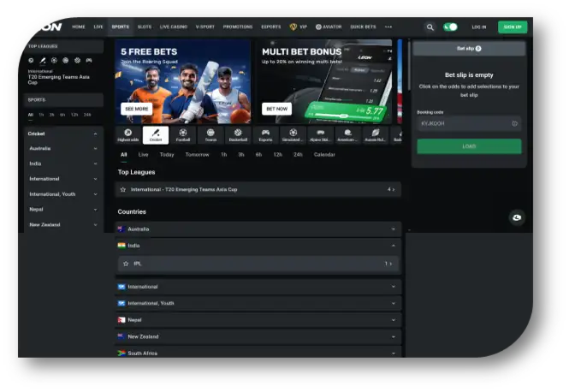Choose the Basketball sport icon
Image resolution: width=569 pixels, height=392 pixels.
[238, 135]
